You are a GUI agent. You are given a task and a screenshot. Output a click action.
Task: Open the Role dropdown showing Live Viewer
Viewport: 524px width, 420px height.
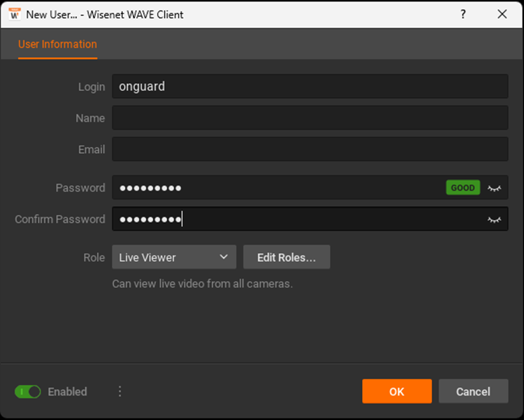[x=174, y=257]
